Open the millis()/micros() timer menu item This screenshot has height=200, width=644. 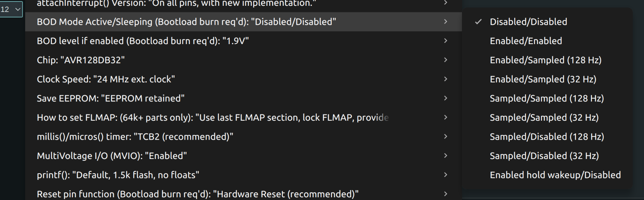coord(135,137)
